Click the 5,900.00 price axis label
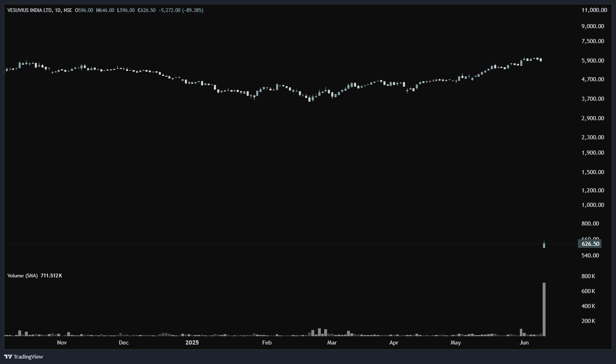This screenshot has width=616, height=364. tap(593, 61)
